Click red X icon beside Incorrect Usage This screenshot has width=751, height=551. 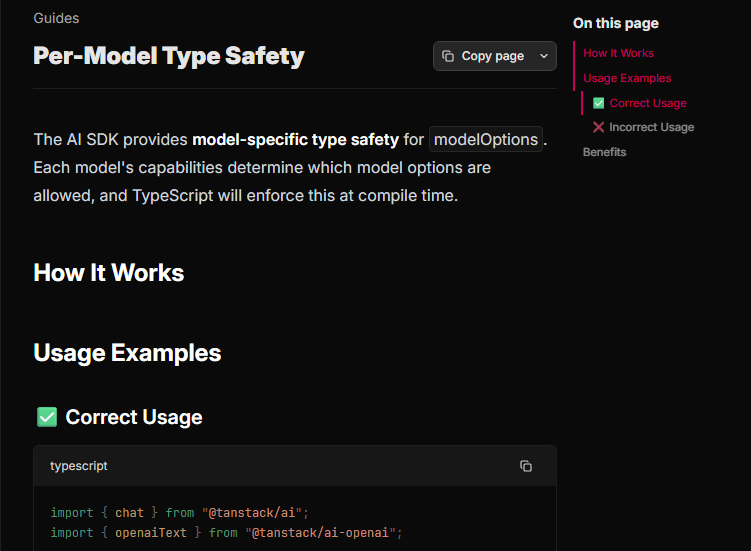pos(598,127)
